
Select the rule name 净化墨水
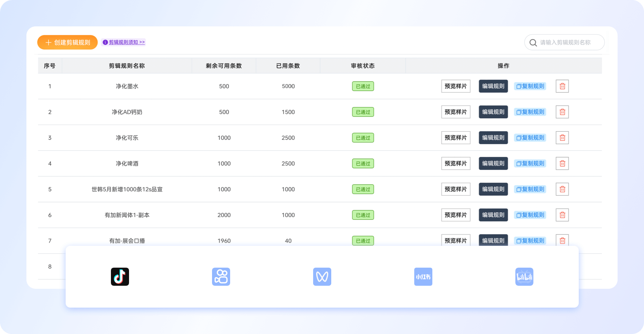coord(127,86)
